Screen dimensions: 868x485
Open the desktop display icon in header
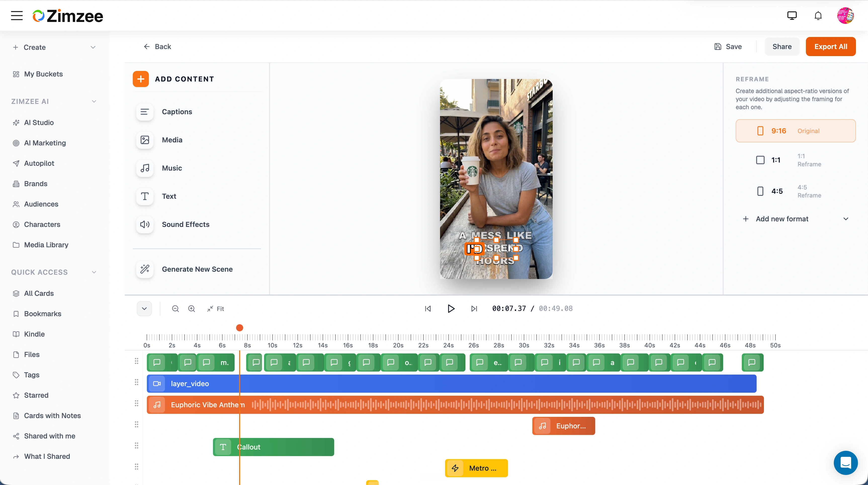[x=792, y=16]
